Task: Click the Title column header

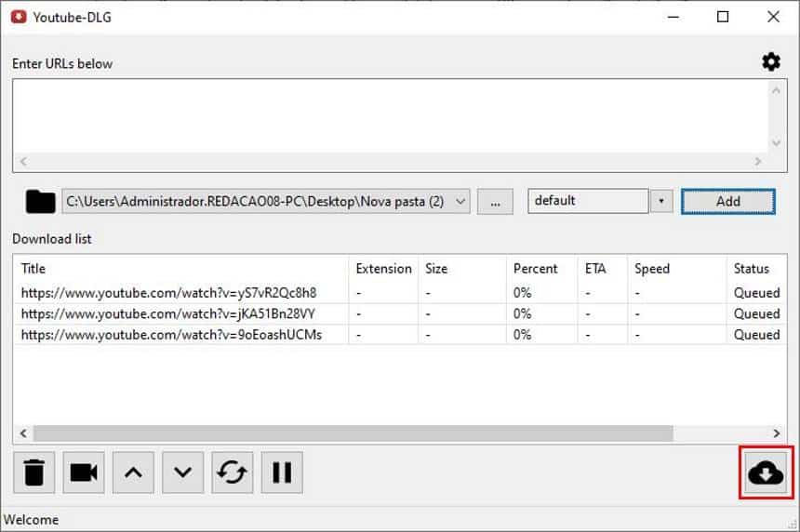Action: [180, 269]
